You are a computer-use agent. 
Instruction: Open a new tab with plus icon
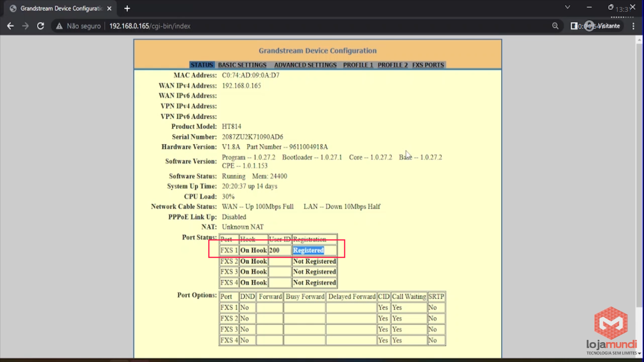(x=127, y=8)
